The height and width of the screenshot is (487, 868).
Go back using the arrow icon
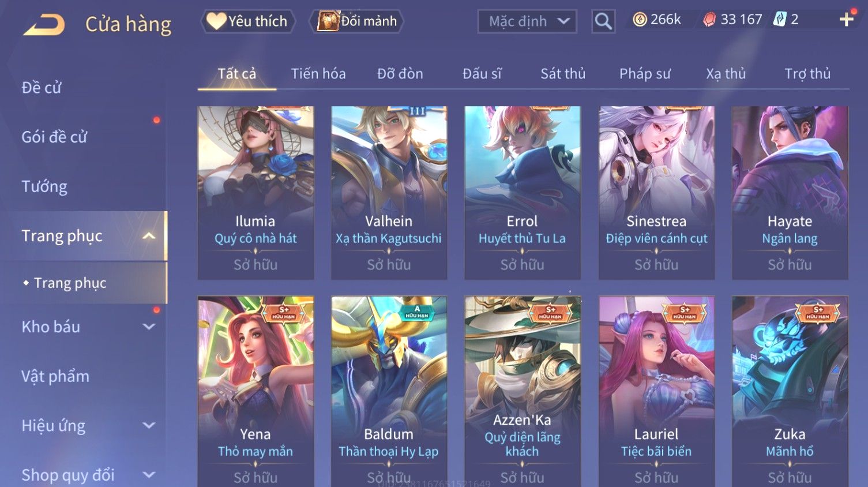point(44,24)
